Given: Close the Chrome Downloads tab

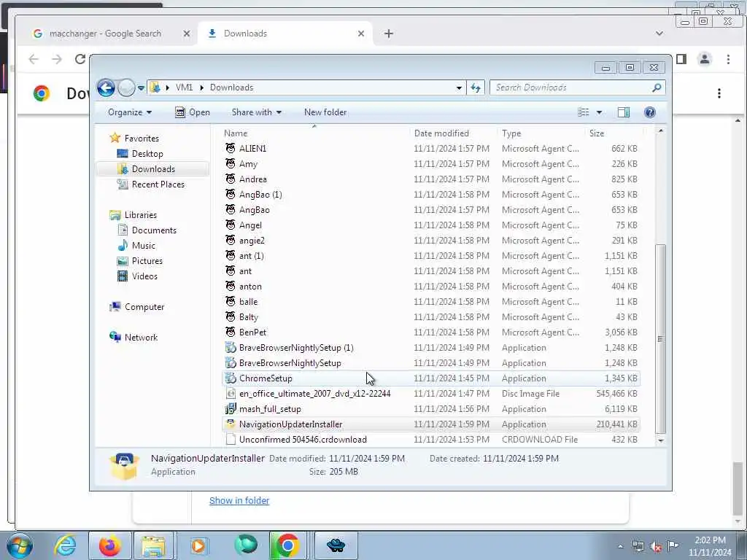Looking at the screenshot, I should (360, 34).
